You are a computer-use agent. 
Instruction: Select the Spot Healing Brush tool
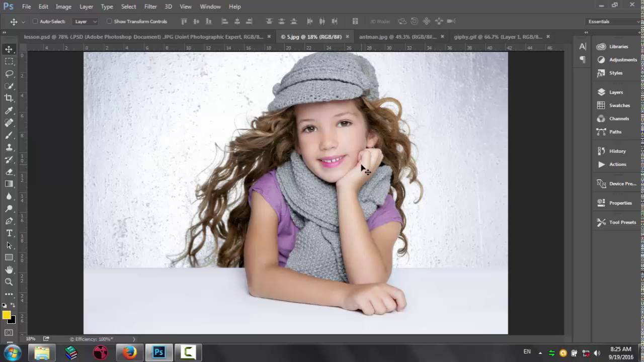(9, 123)
